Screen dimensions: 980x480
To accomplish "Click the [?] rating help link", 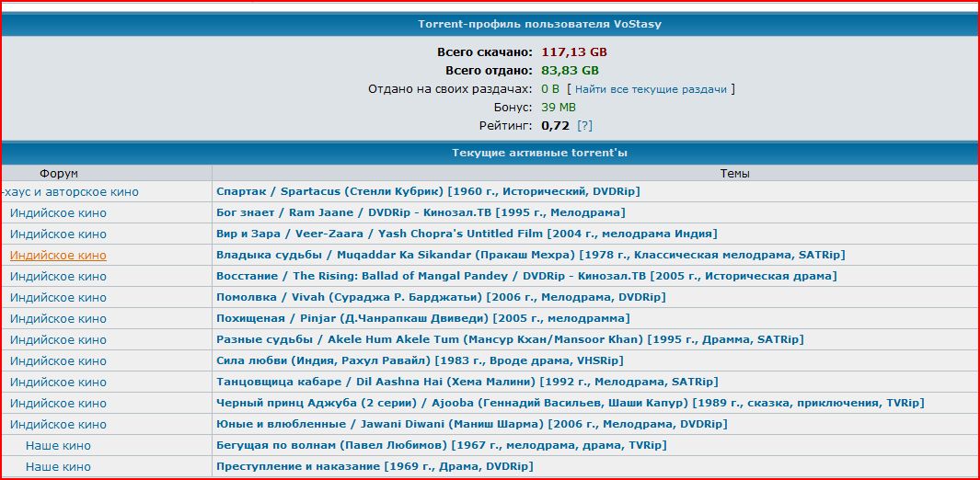I will coord(584,126).
